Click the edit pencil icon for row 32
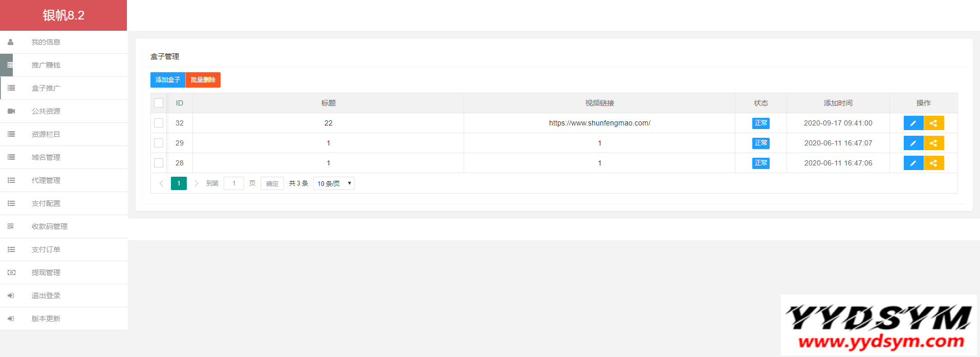Image resolution: width=980 pixels, height=357 pixels. 913,123
